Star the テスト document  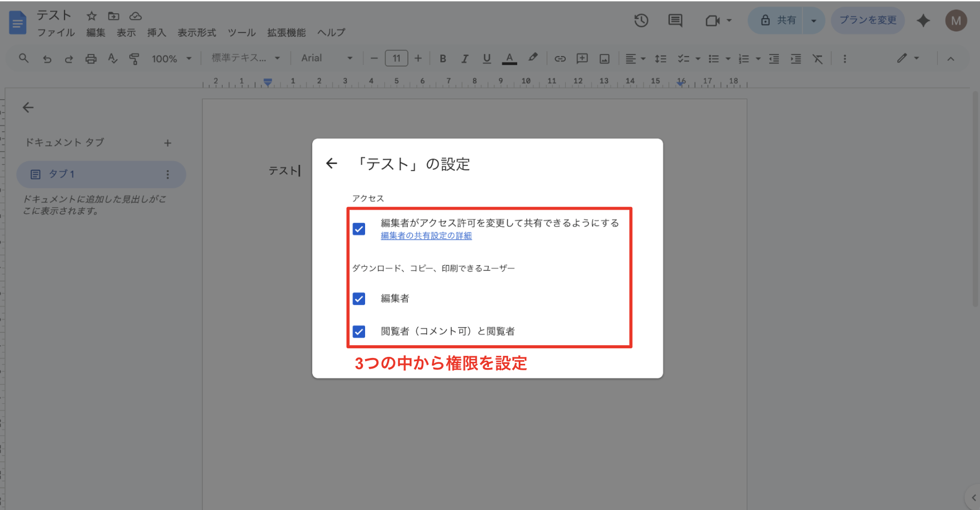tap(92, 16)
